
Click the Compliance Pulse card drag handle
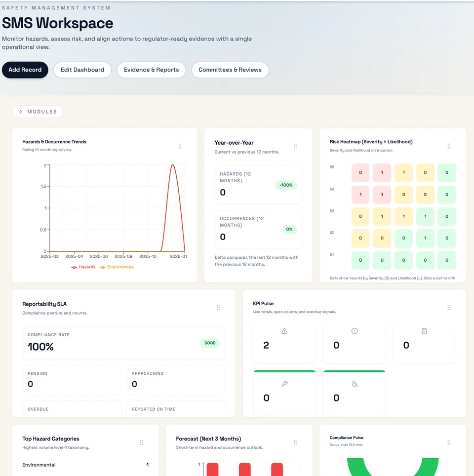pos(449,442)
